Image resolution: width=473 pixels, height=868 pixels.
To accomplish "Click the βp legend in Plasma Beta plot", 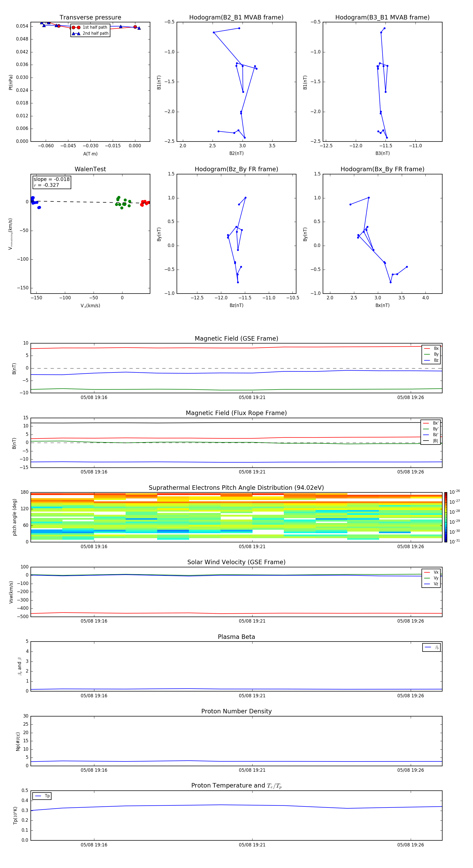I will [x=431, y=647].
